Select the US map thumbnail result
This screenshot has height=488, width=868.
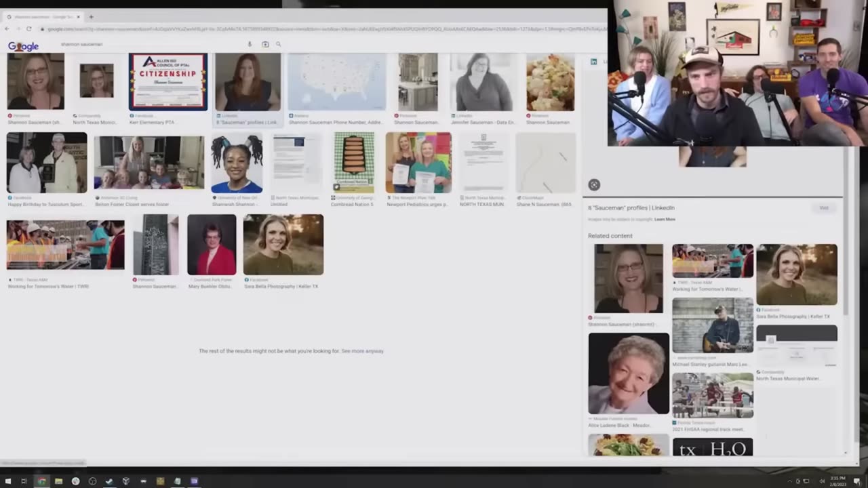coord(337,82)
